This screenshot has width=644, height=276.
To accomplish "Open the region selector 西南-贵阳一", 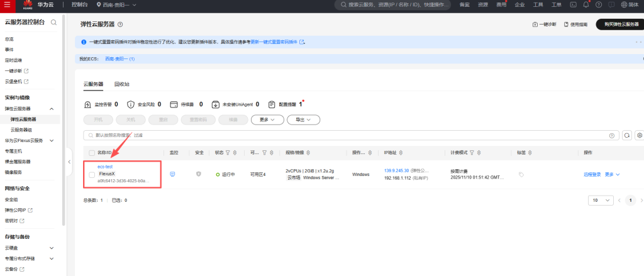I will point(116,4).
